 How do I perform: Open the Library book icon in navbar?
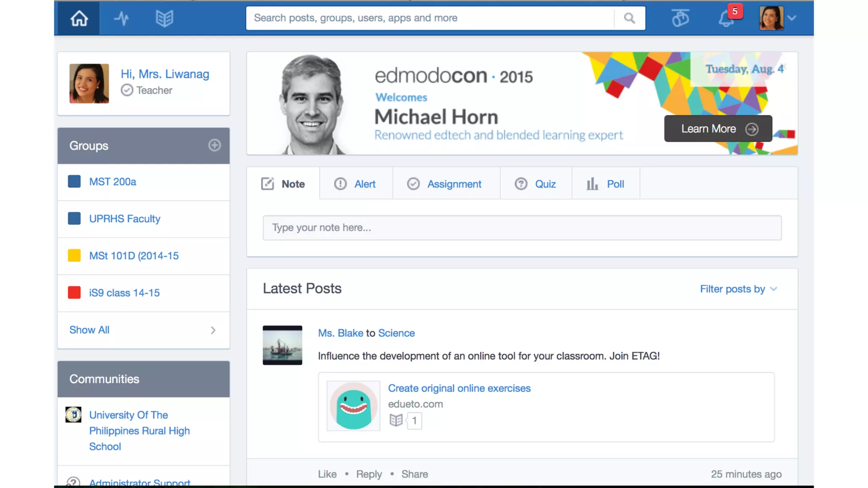coord(164,18)
